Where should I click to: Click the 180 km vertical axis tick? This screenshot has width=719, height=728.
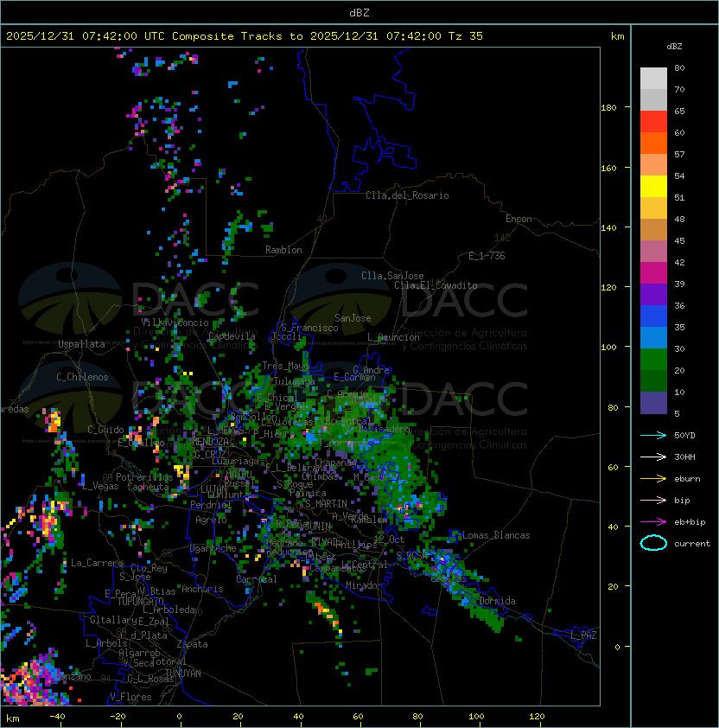tap(608, 108)
